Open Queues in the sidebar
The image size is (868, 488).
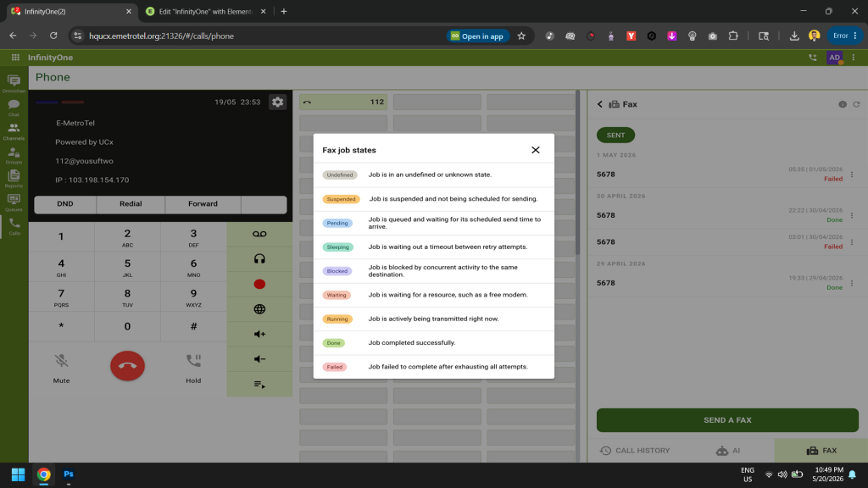pos(14,203)
